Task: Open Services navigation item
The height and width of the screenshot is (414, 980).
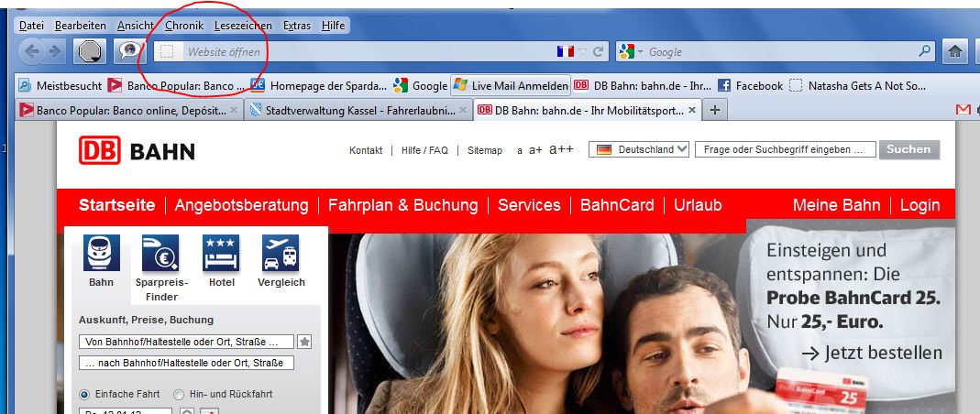Action: coord(529,205)
